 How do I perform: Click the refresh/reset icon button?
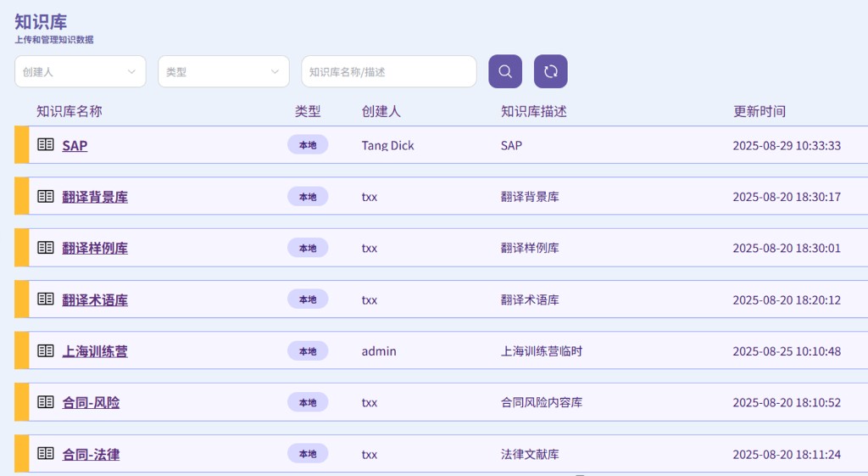click(x=550, y=71)
